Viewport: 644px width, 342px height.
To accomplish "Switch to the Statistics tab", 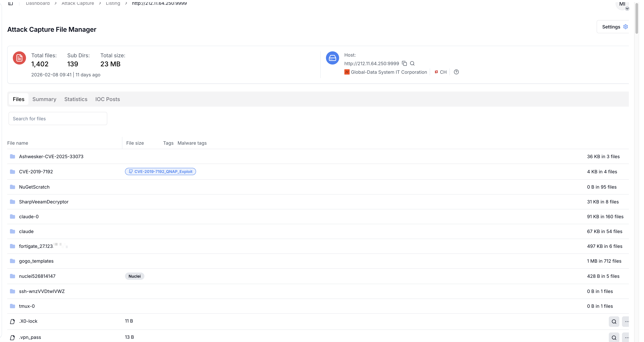I will click(x=76, y=99).
